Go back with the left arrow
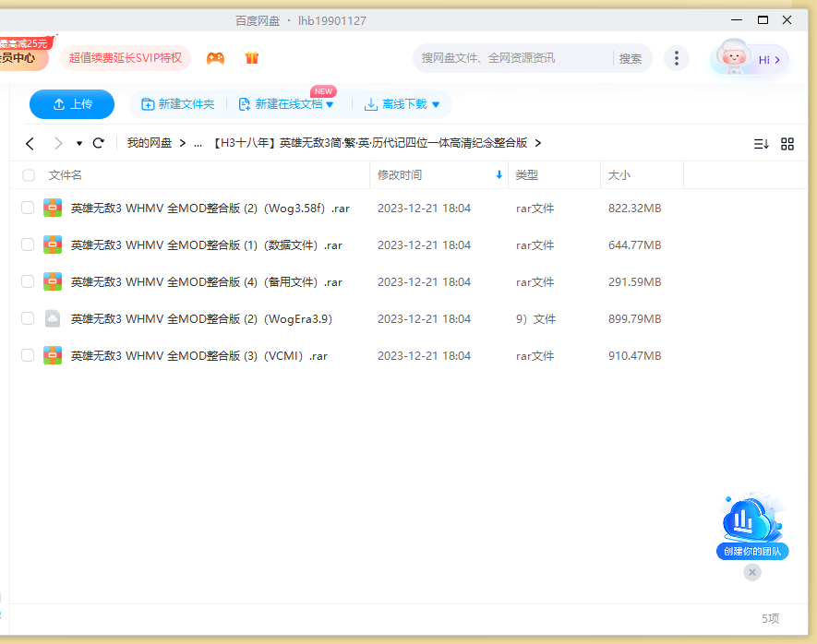The image size is (817, 644). (30, 143)
